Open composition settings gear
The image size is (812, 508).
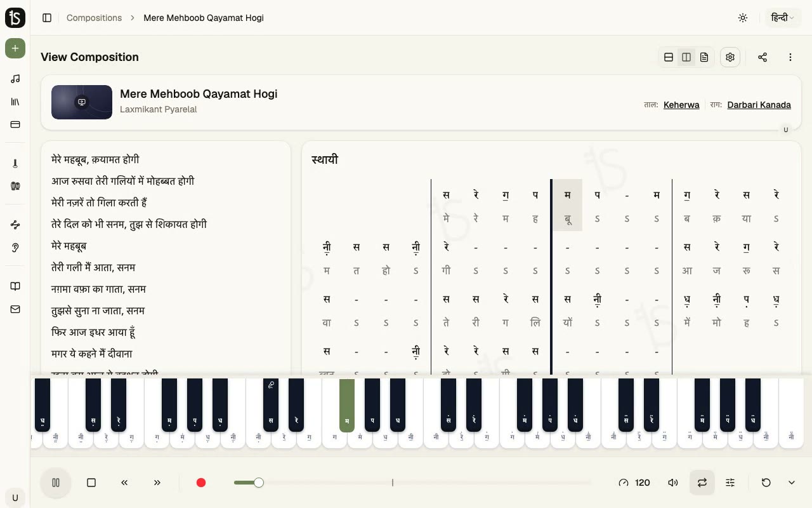point(730,57)
